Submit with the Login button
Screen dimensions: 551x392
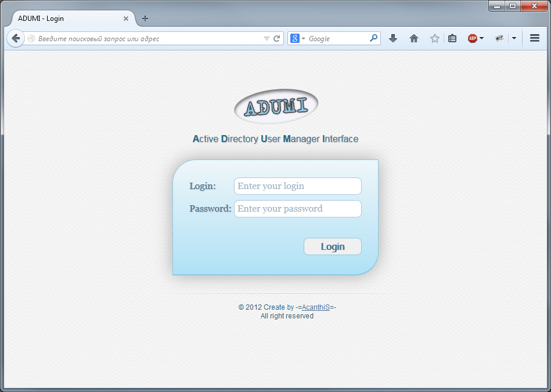[333, 246]
